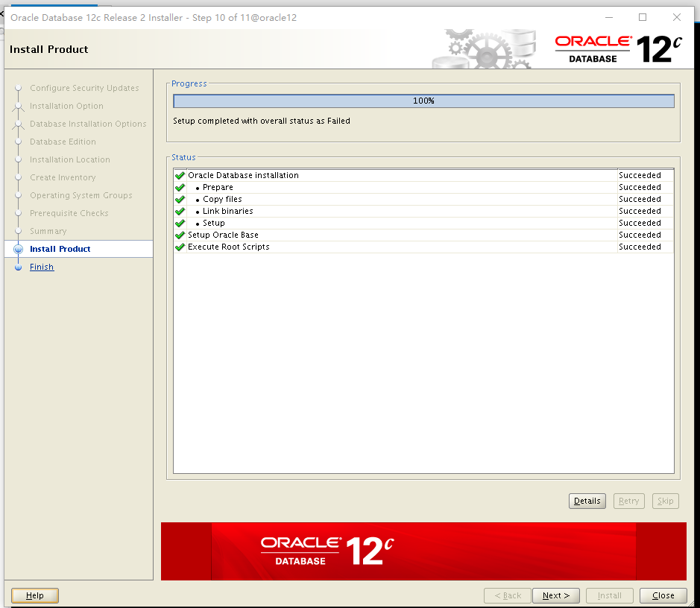
Task: Click the checkmark icon next to Copy files
Action: pyautogui.click(x=180, y=200)
